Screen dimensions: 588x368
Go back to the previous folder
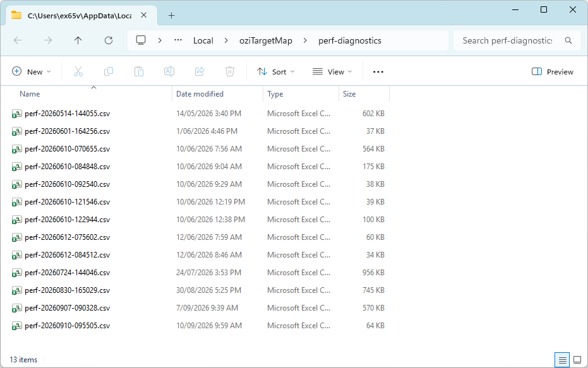18,40
